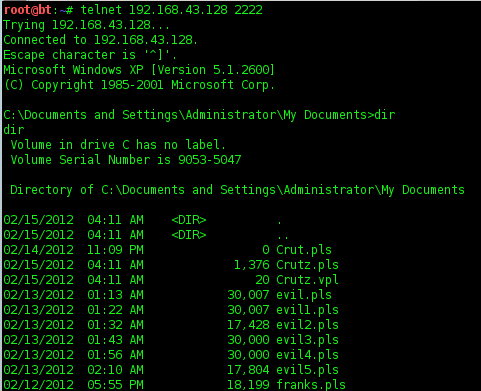The width and height of the screenshot is (481, 391).
Task: Click the 'Directory of C:\Documents and Settings' line
Action: (x=237, y=190)
